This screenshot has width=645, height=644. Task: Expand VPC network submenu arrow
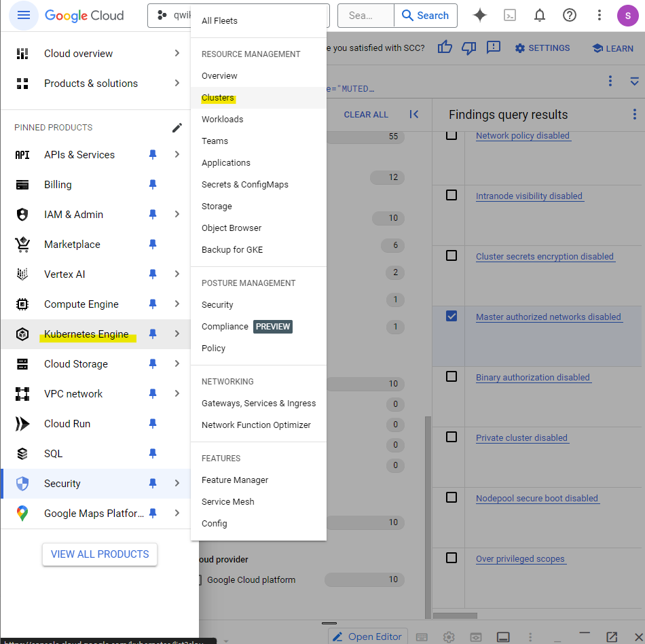pyautogui.click(x=177, y=393)
